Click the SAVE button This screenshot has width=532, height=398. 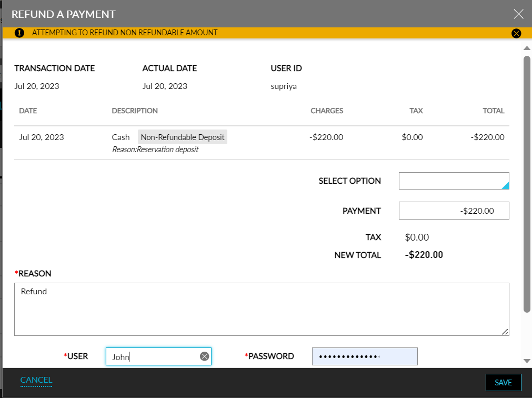click(503, 382)
